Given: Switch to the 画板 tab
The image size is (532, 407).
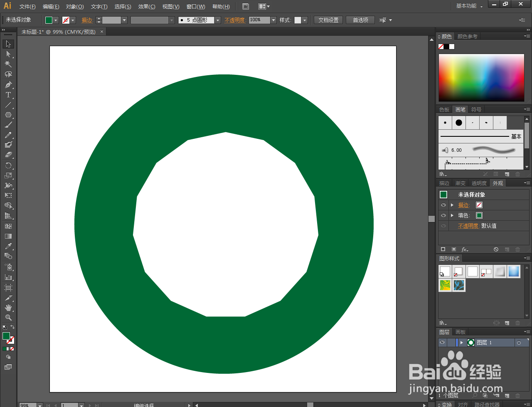Looking at the screenshot, I should 461,332.
